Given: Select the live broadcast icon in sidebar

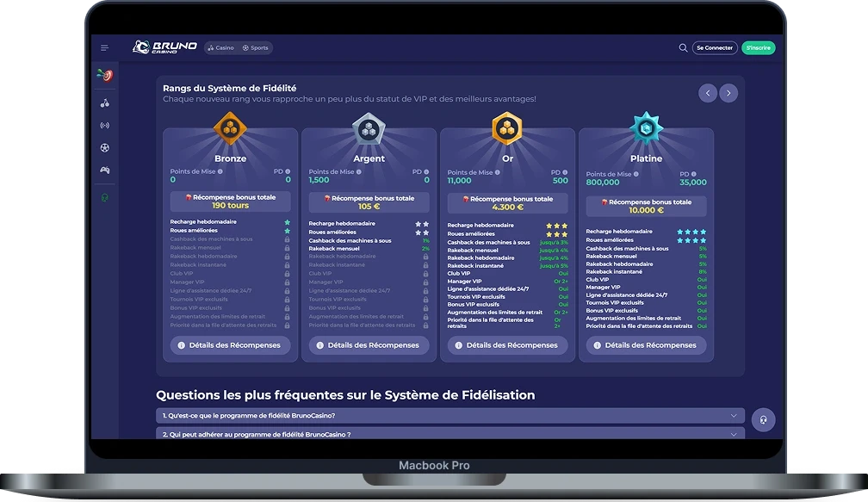Looking at the screenshot, I should tap(105, 126).
